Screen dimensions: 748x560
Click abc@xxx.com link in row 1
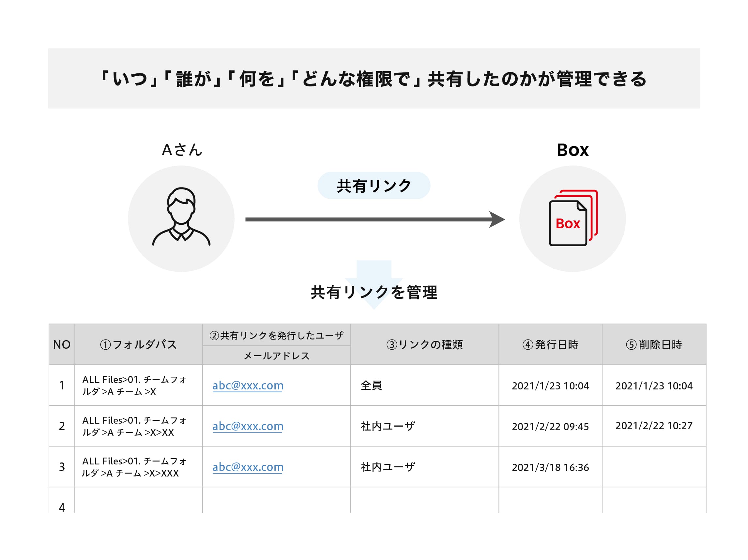248,386
